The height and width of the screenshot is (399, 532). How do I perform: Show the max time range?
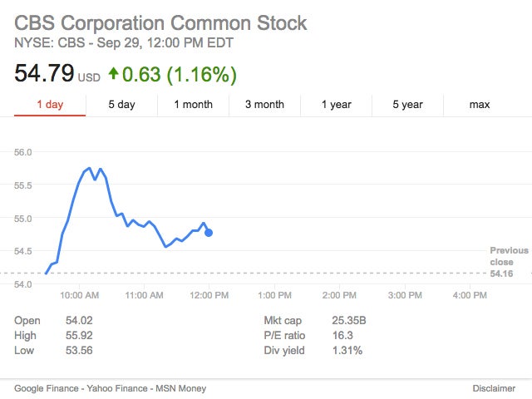pos(480,105)
